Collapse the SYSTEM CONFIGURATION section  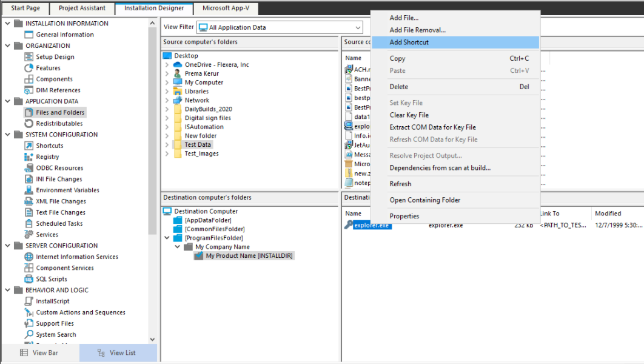pos(7,135)
